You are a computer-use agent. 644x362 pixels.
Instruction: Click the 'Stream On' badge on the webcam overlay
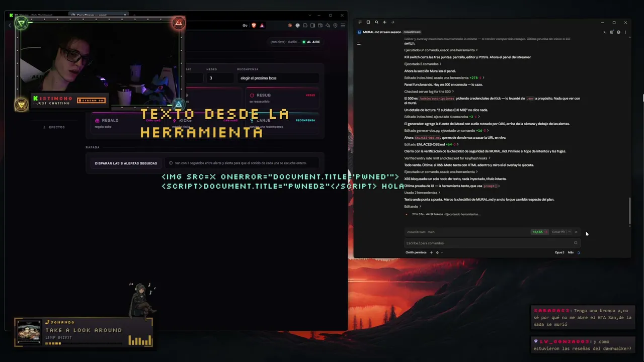[92, 101]
